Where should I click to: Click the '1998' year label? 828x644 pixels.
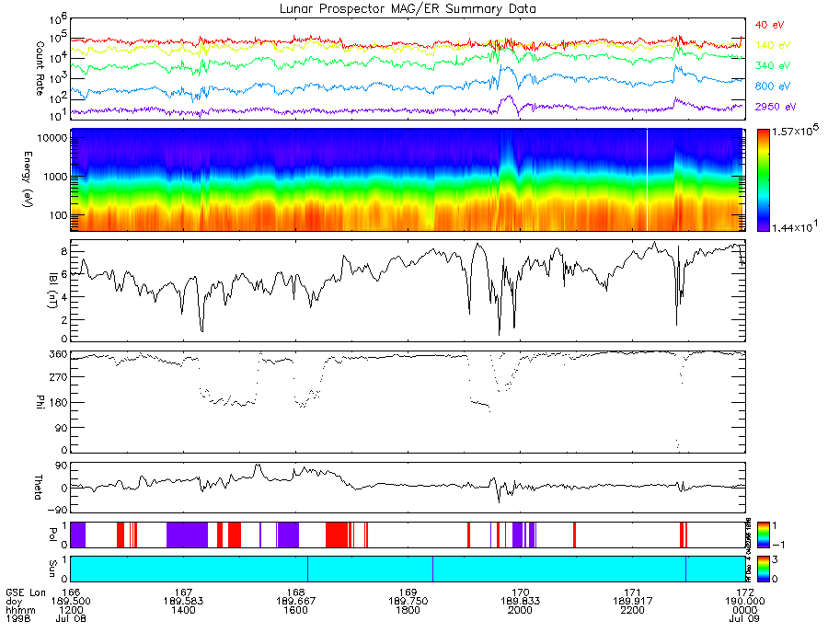(x=18, y=618)
